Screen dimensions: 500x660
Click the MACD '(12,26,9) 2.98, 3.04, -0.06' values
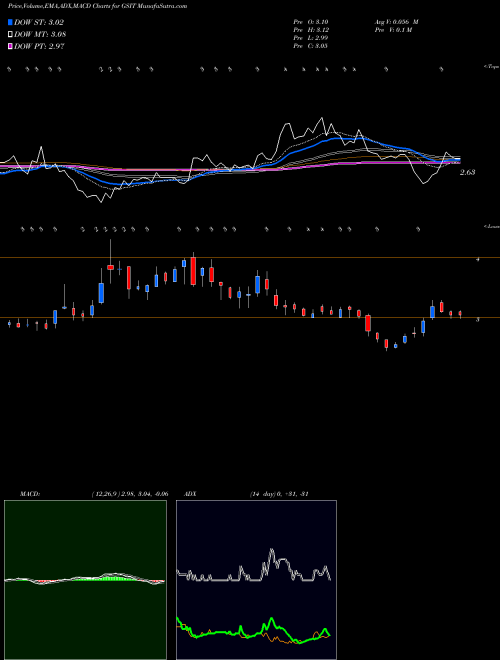(x=130, y=494)
